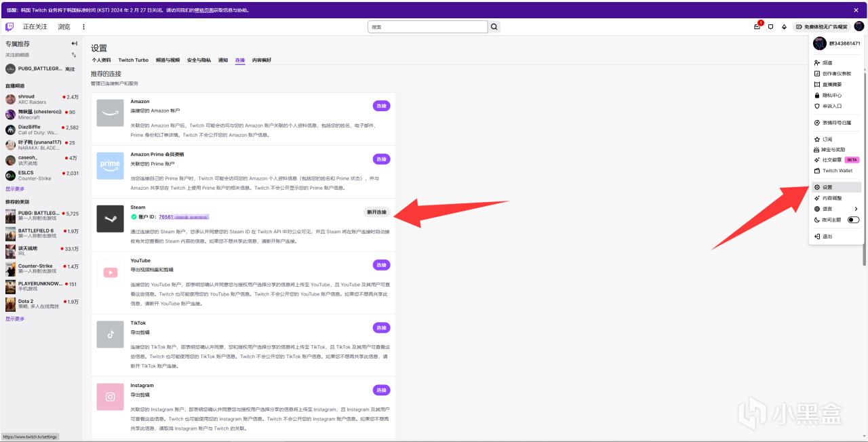Screen dimensions: 868x442
Task: Expand the 语言 language submenu
Action: tap(837, 209)
